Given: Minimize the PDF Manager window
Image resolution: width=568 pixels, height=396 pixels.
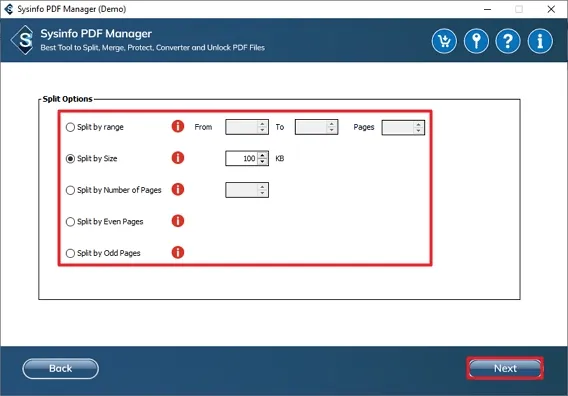Looking at the screenshot, I should (487, 9).
